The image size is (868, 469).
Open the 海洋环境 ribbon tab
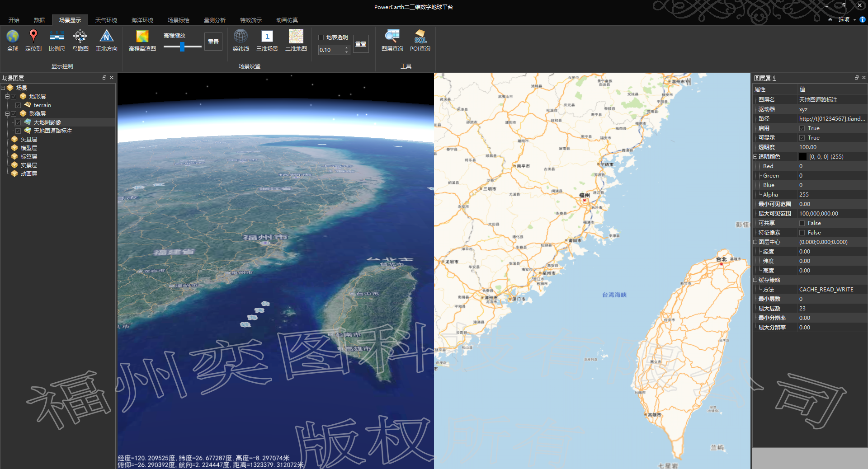pos(142,20)
